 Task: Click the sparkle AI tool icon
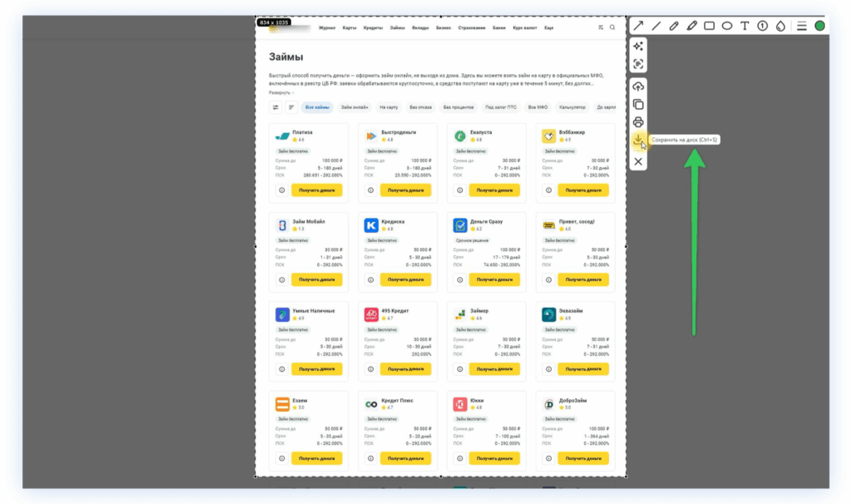point(638,47)
